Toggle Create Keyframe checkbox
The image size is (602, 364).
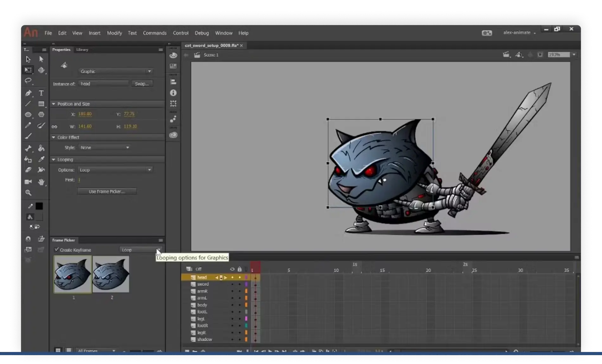[x=56, y=250]
